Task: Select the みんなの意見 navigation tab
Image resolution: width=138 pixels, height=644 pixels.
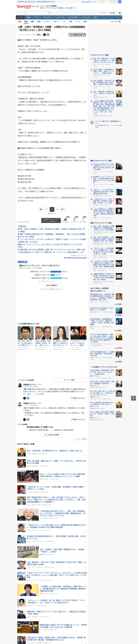Action: coord(73,17)
